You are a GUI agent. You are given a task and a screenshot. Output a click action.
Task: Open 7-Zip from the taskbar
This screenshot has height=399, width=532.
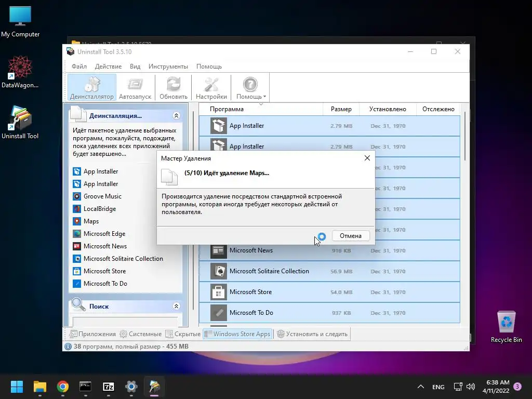click(x=108, y=387)
